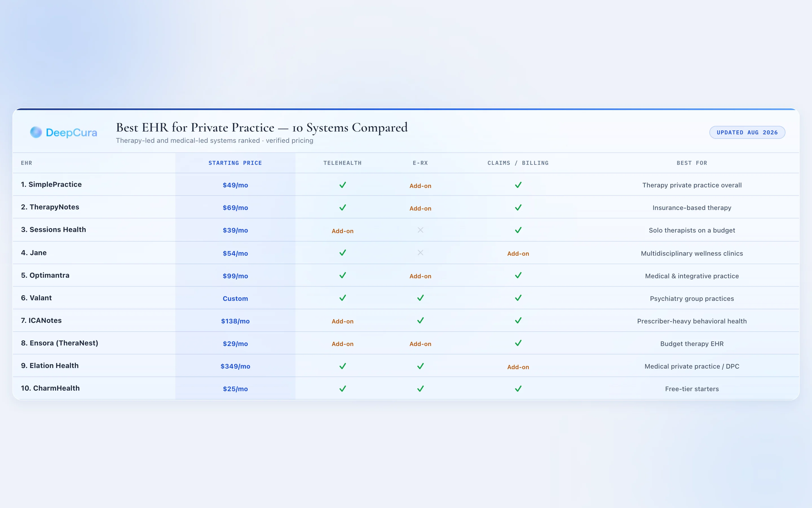Click CharmHealth telehealth checkmark
812x508 pixels.
coord(342,389)
